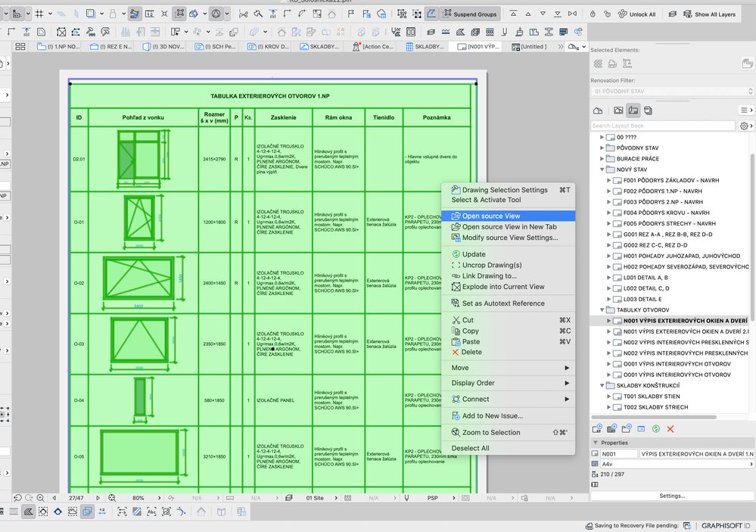Click the red delete X icon in navigator
756x532 pixels.
(x=670, y=429)
